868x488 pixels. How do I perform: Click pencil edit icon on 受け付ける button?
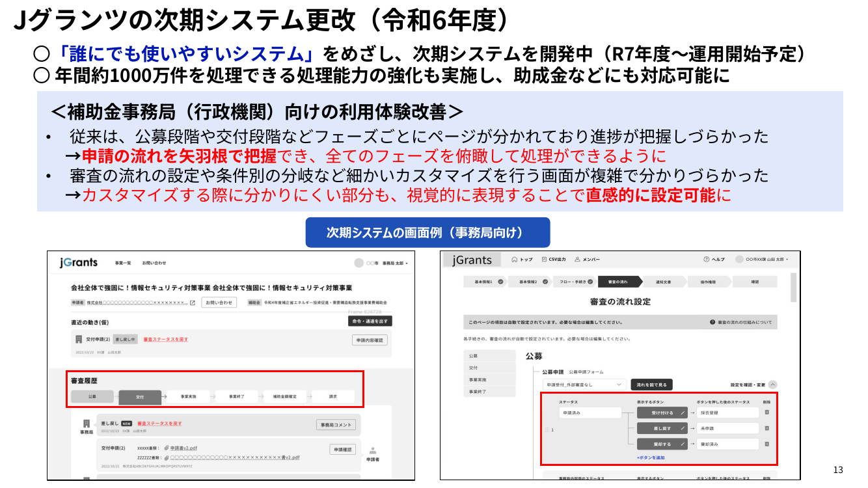pyautogui.click(x=683, y=413)
